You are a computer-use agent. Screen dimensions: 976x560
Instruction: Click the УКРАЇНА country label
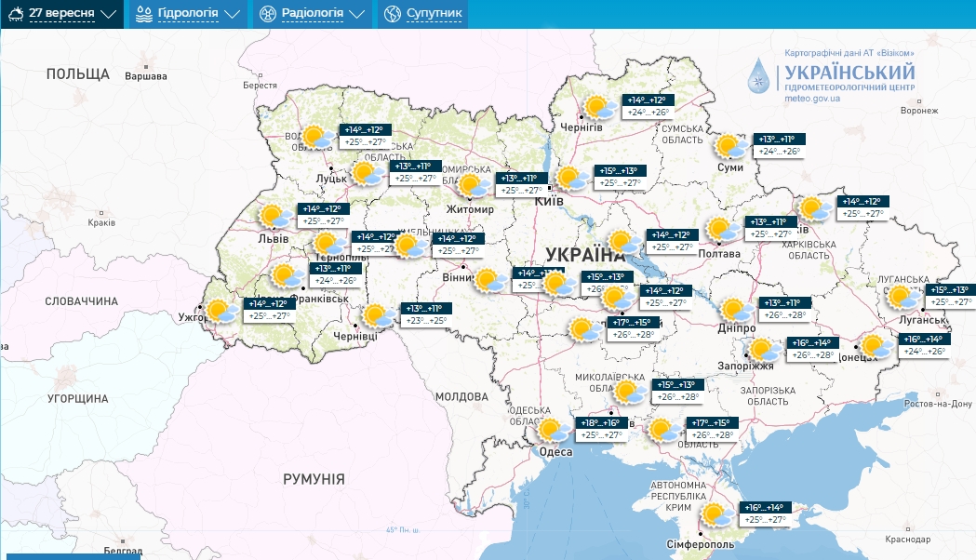pos(585,255)
